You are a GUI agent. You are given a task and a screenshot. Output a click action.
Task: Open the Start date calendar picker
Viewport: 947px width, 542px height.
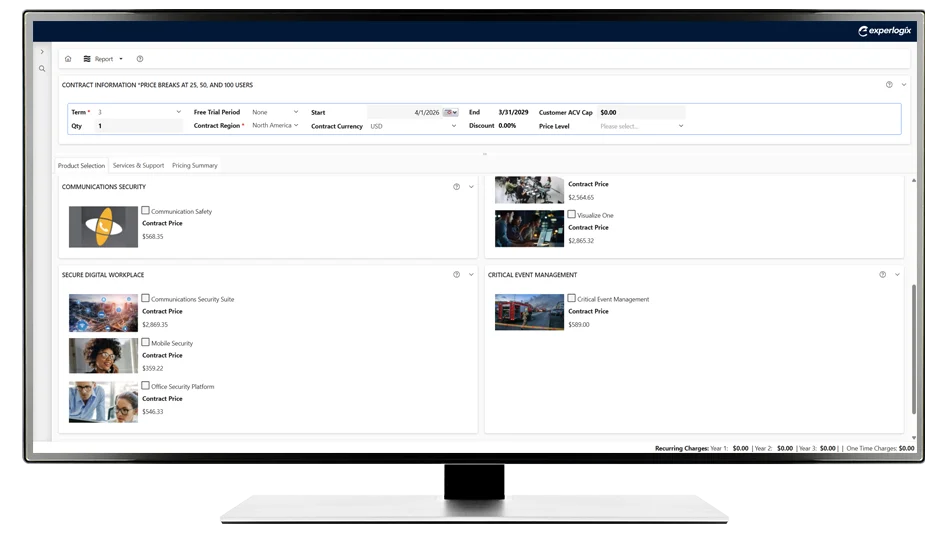point(450,113)
